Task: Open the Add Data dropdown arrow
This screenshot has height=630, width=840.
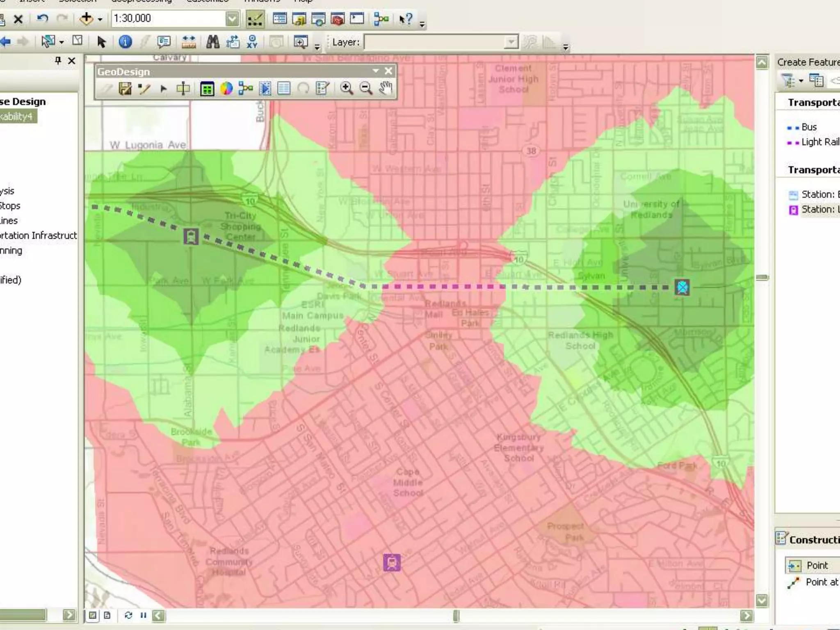Action: pos(100,19)
